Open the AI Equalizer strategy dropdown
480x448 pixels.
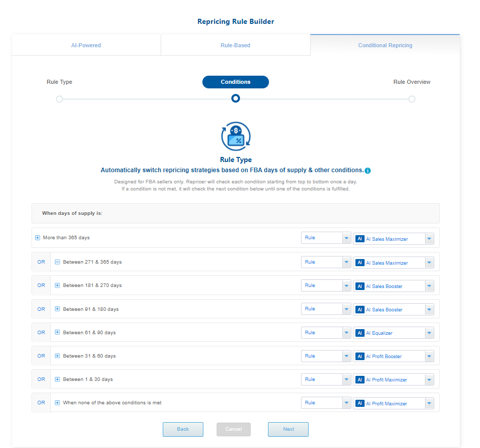pyautogui.click(x=394, y=333)
